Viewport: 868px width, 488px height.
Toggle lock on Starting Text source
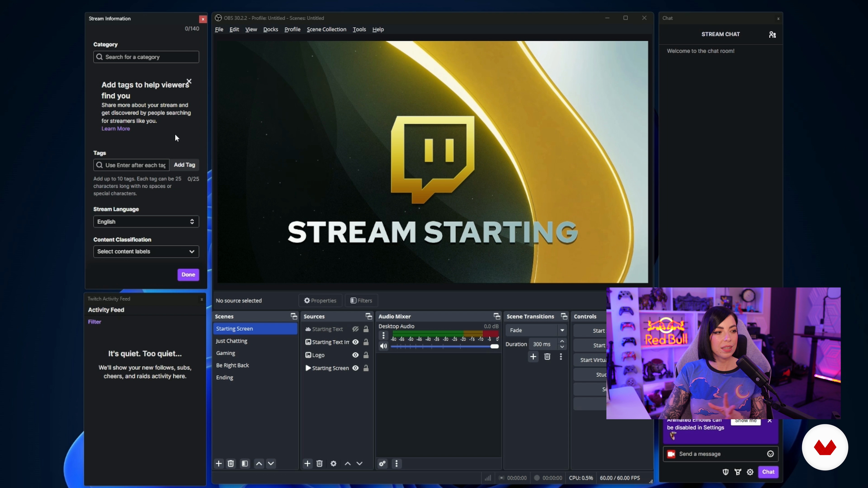pyautogui.click(x=366, y=329)
